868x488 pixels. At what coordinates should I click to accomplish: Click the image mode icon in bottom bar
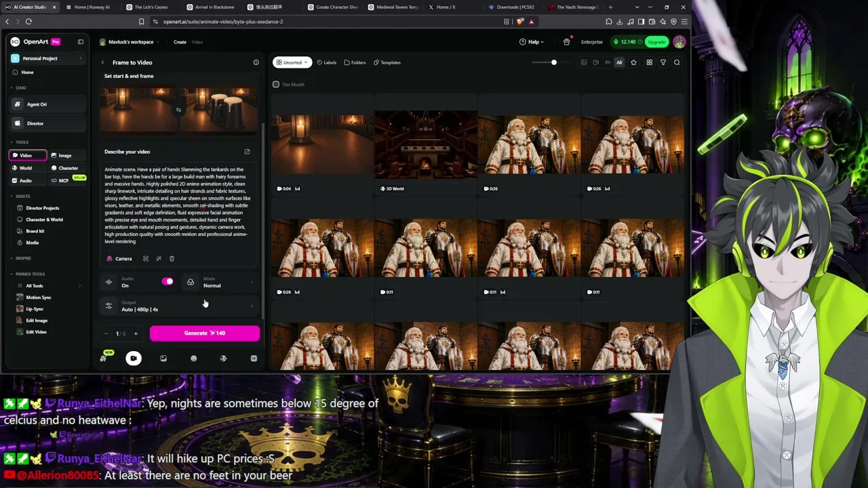163,359
